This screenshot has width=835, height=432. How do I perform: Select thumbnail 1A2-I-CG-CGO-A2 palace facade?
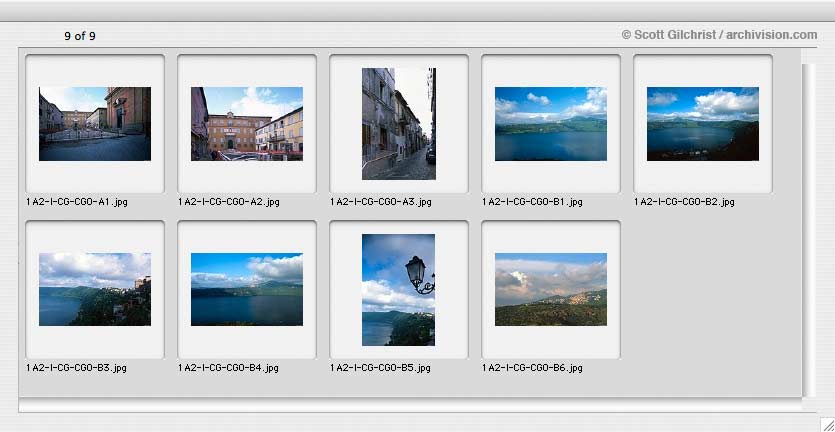pos(247,124)
